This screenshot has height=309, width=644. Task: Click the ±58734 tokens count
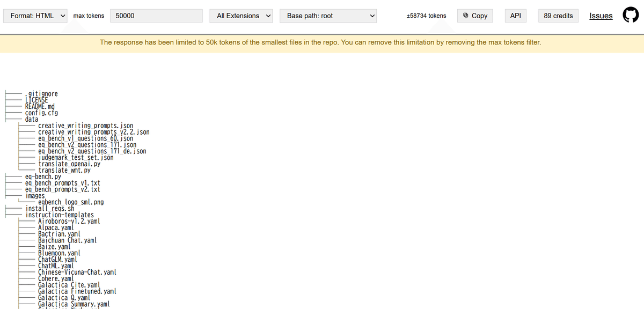click(427, 16)
